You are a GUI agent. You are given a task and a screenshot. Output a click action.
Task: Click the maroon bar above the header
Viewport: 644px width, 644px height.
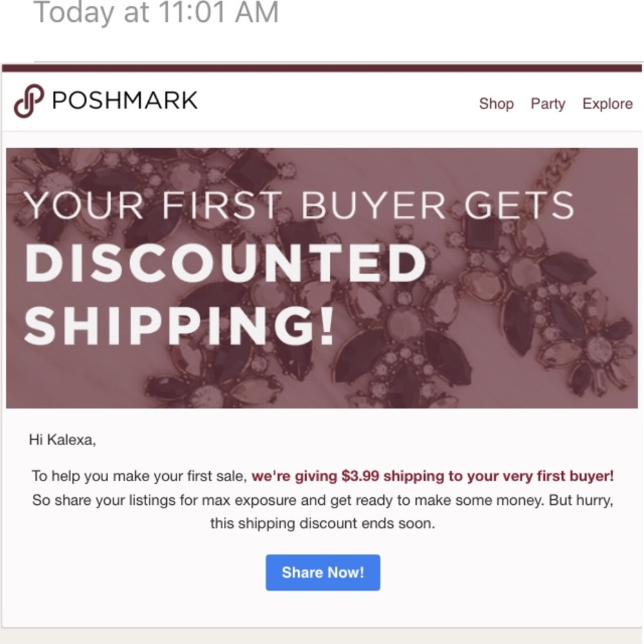click(322, 66)
